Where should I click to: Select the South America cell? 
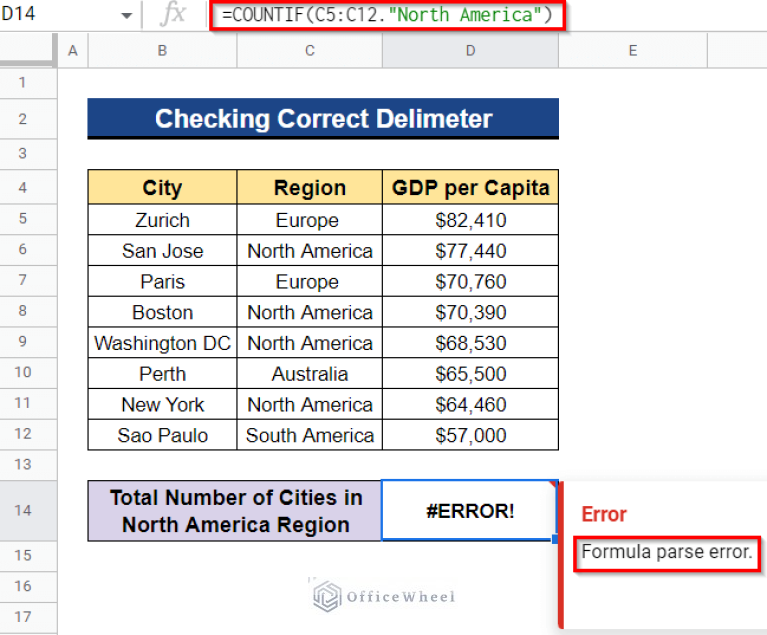click(310, 435)
